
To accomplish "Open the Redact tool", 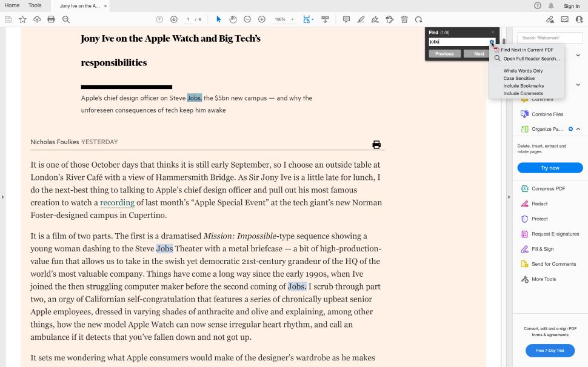I will [x=535, y=203].
